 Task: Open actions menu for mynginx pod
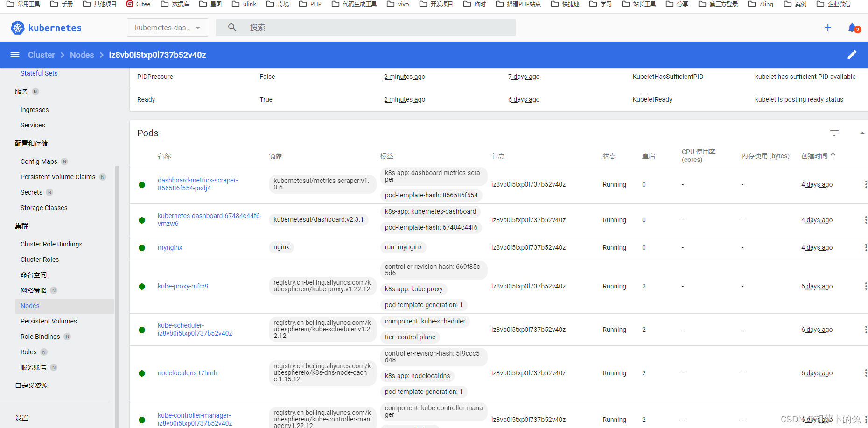pos(866,247)
